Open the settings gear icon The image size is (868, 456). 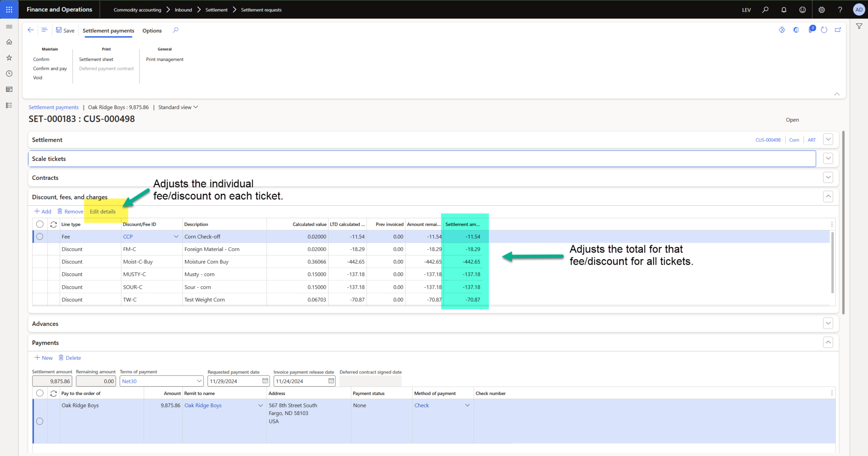click(x=821, y=10)
